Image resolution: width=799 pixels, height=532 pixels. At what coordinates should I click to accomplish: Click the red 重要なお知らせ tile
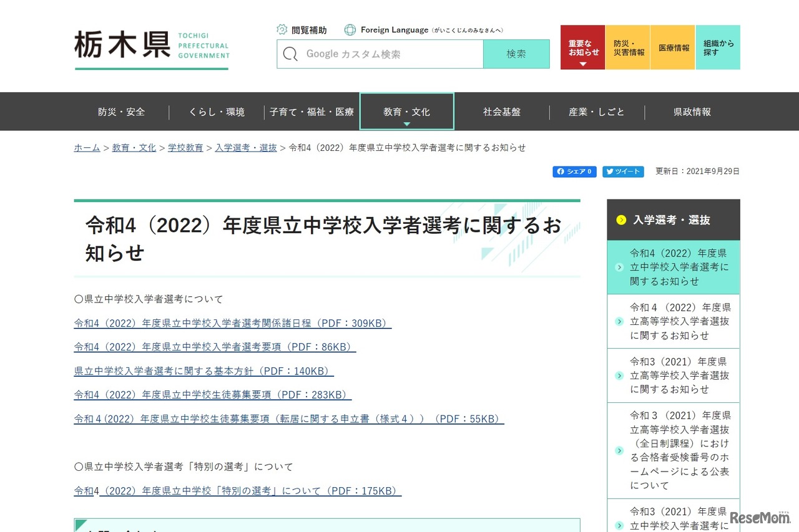(x=582, y=42)
